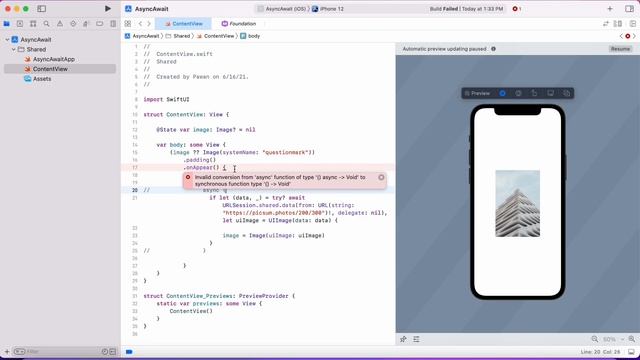This screenshot has height=360, width=640.
Task: Select AsyncAwaitApp file in navigator
Action: click(x=53, y=59)
